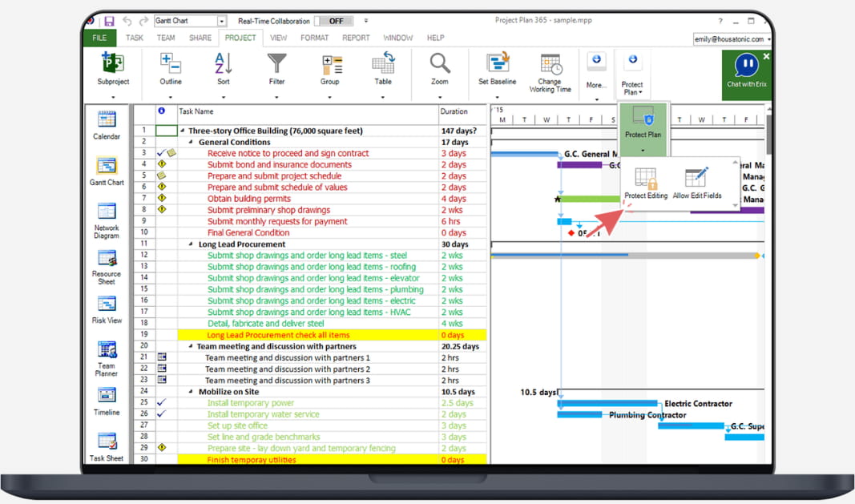Click duration '147 days?' cell

[462, 131]
